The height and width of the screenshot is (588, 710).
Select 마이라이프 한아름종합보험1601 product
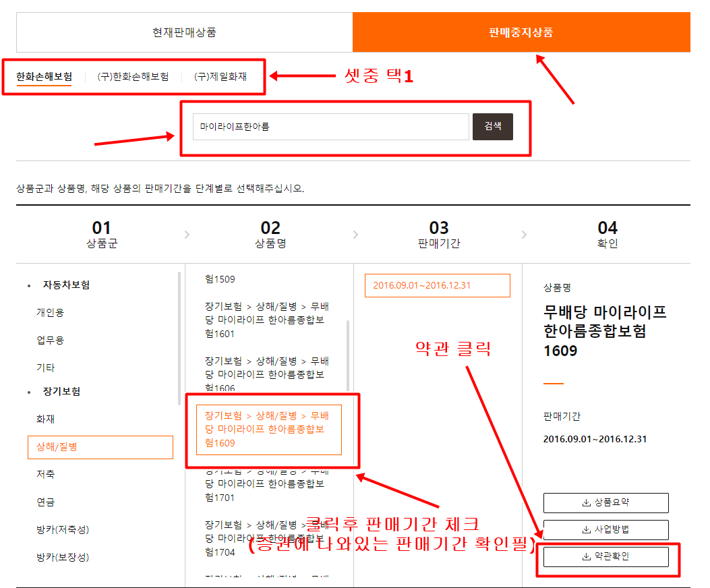coord(267,320)
